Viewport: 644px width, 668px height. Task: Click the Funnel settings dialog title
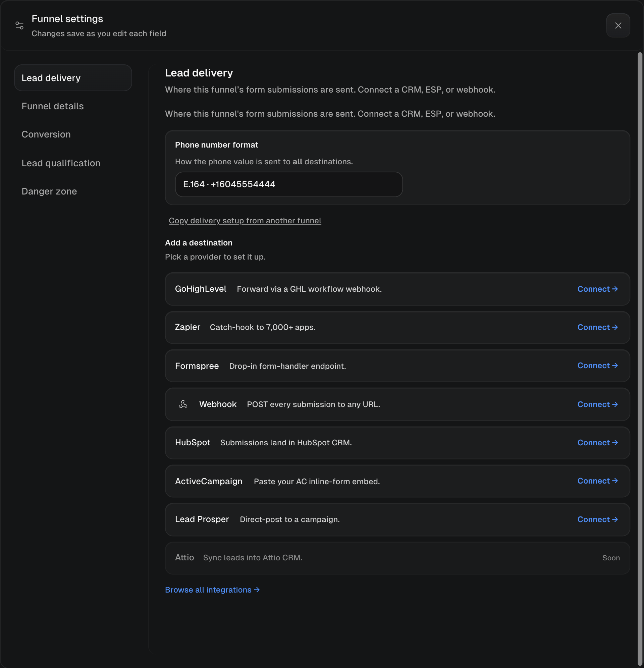pyautogui.click(x=67, y=19)
